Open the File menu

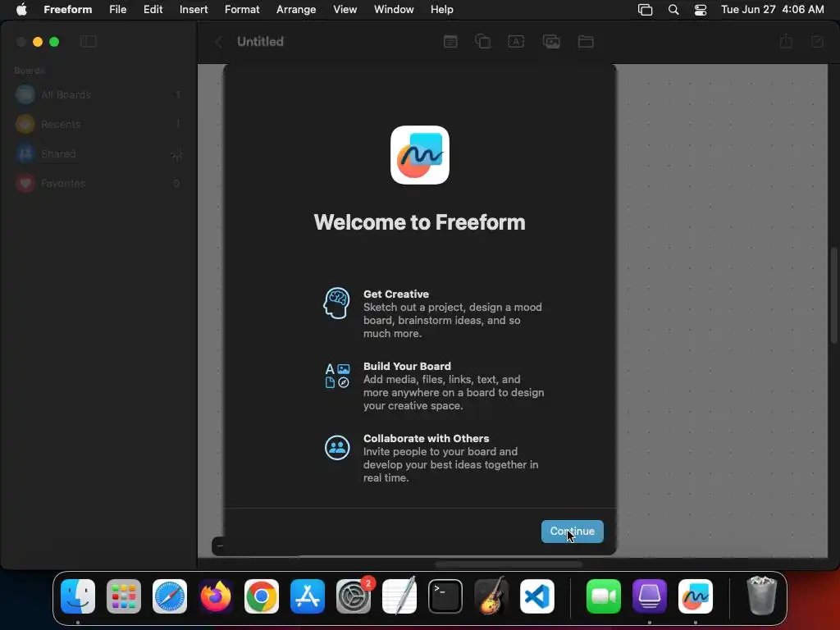click(118, 10)
